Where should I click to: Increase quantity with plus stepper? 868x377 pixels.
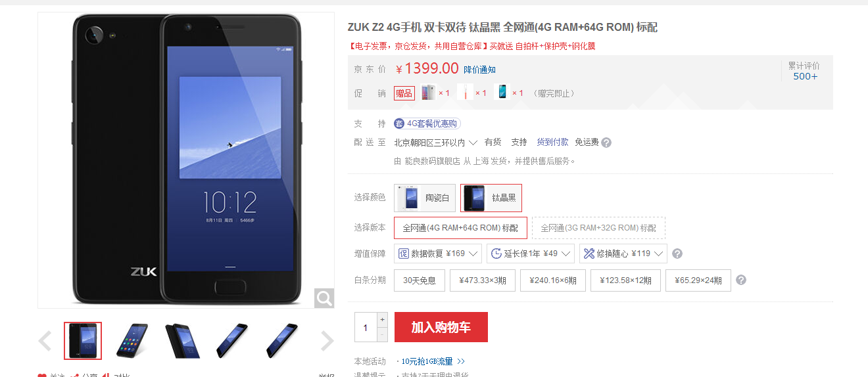(383, 319)
